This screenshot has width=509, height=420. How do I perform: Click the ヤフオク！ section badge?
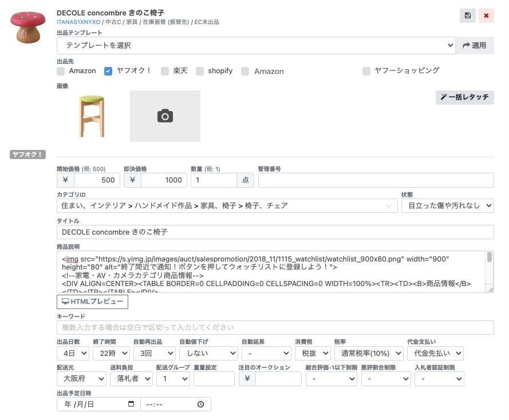(27, 154)
